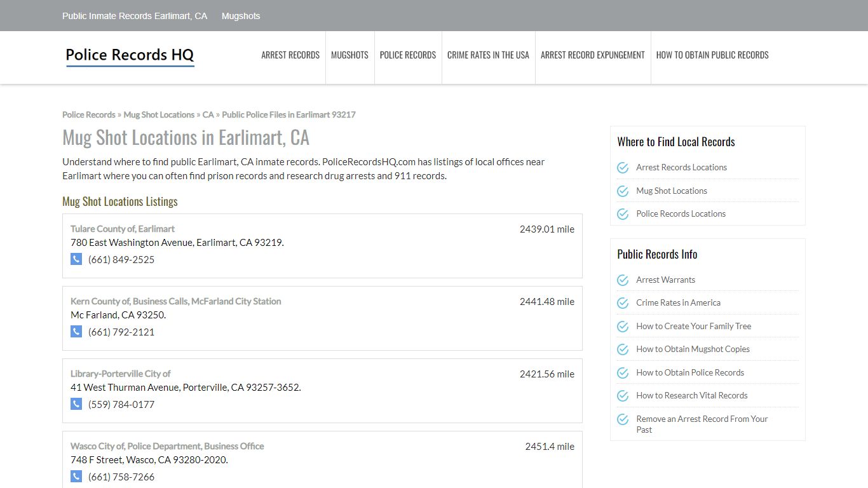This screenshot has width=868, height=488.
Task: Open Arrest Records Locations sidebar link
Action: click(x=681, y=167)
